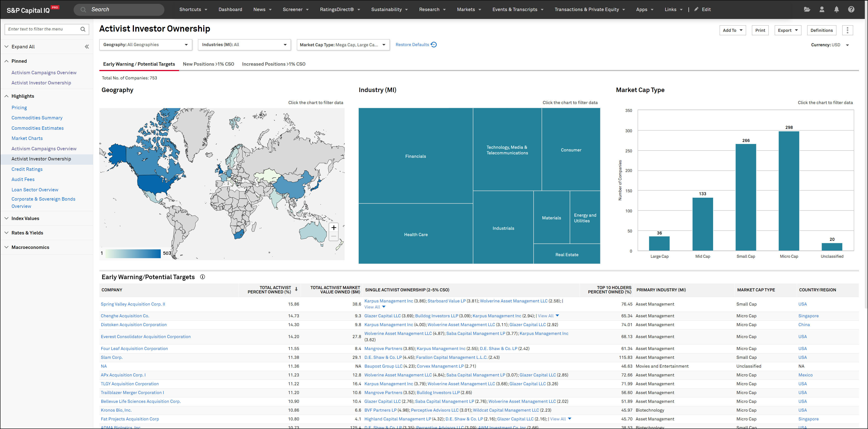Image resolution: width=868 pixels, height=429 pixels.
Task: Click the map zoom in plus button
Action: click(x=334, y=228)
